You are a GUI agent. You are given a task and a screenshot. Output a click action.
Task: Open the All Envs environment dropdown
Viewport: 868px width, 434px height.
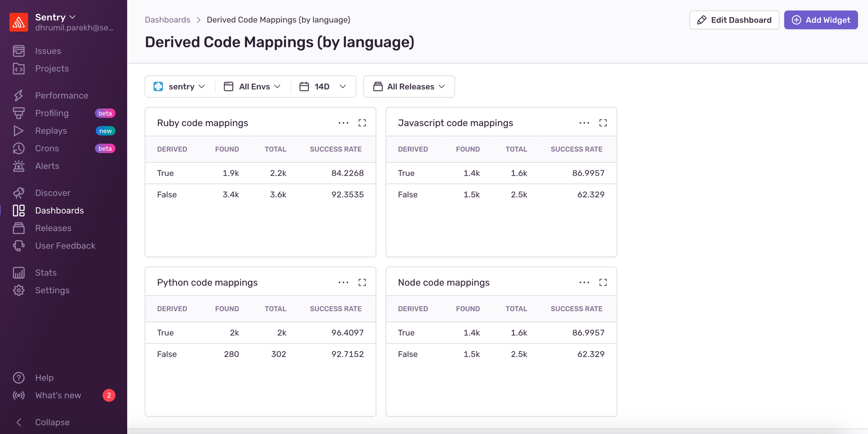click(252, 86)
